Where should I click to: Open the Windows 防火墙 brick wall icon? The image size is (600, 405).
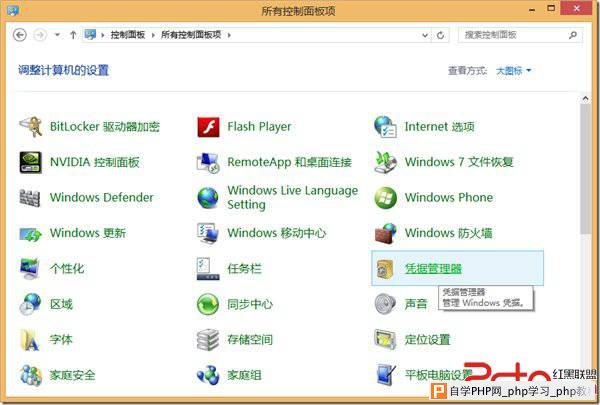(x=385, y=234)
